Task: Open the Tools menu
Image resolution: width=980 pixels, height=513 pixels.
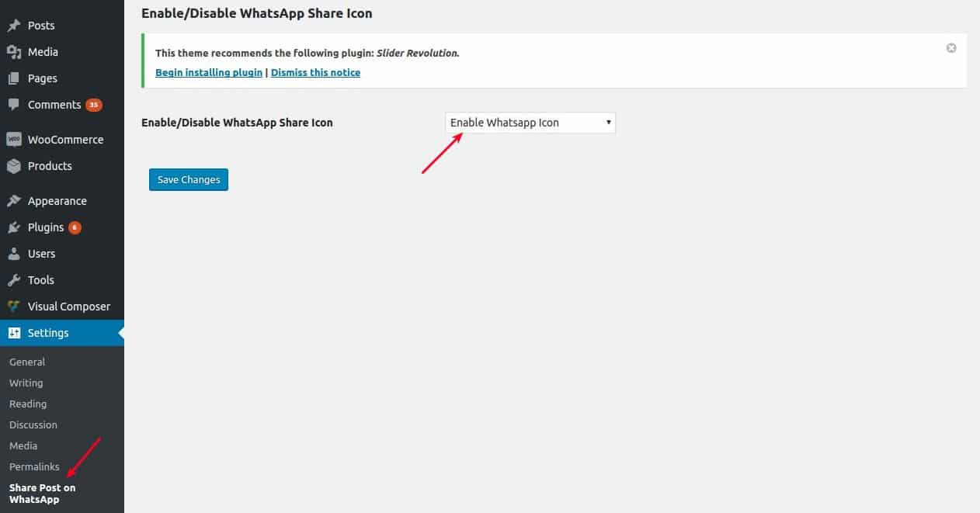Action: pyautogui.click(x=62, y=280)
